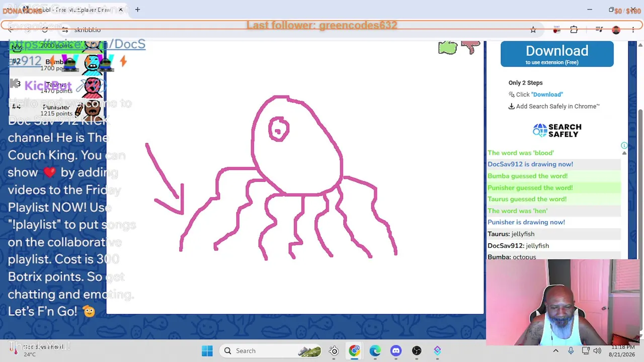Click Punisher's "1215 points" score
644x362 pixels.
point(56,114)
